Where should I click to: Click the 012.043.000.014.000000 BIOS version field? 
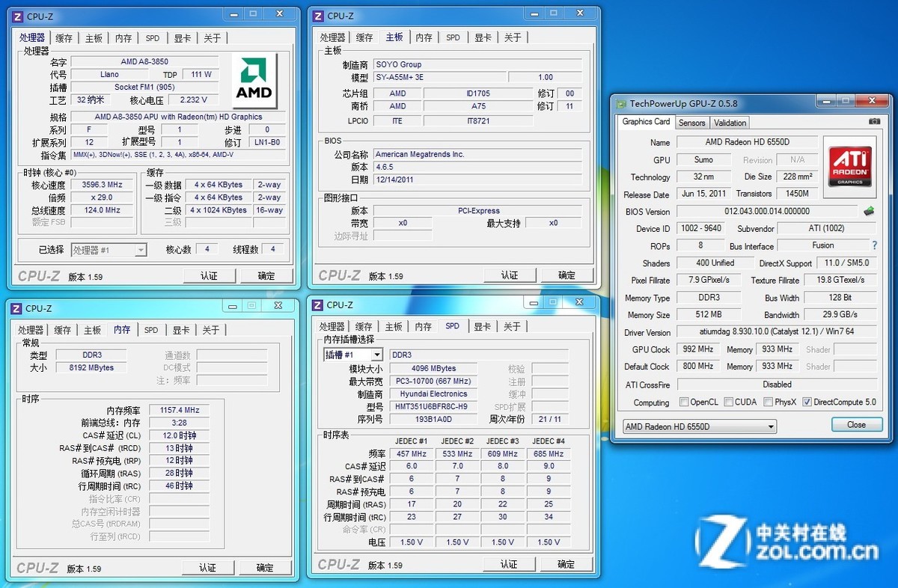point(767,211)
